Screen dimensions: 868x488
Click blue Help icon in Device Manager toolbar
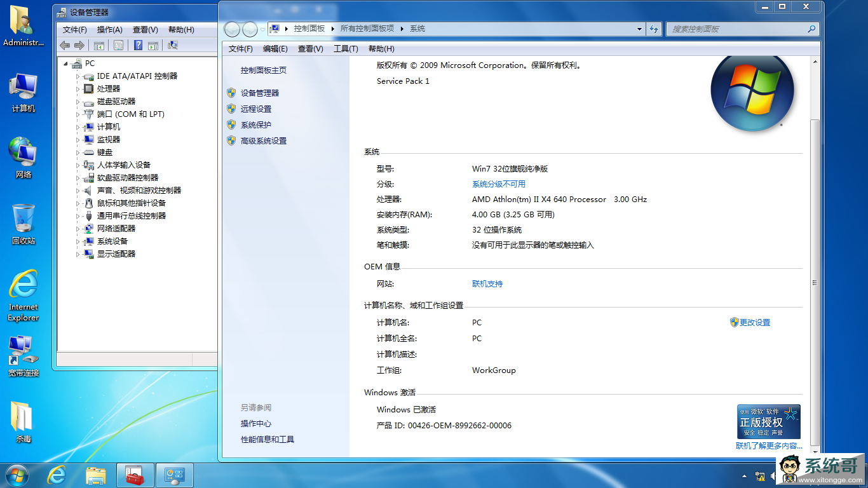coord(138,45)
